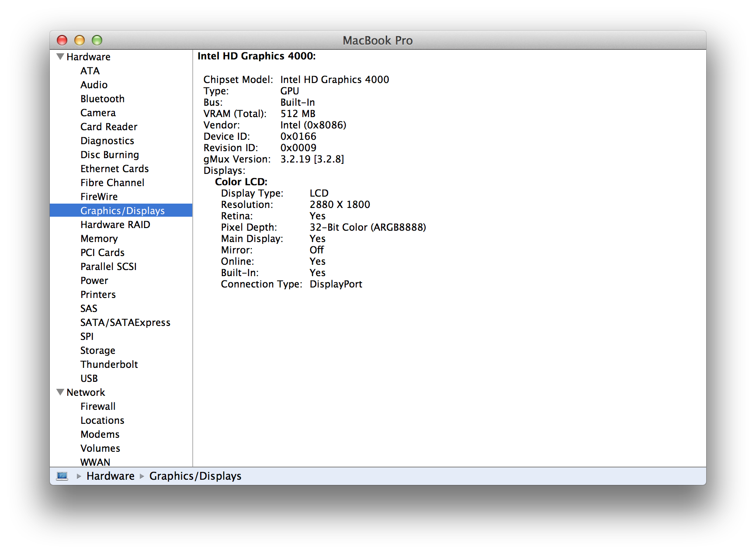Click the computer icon in path bar

point(62,476)
